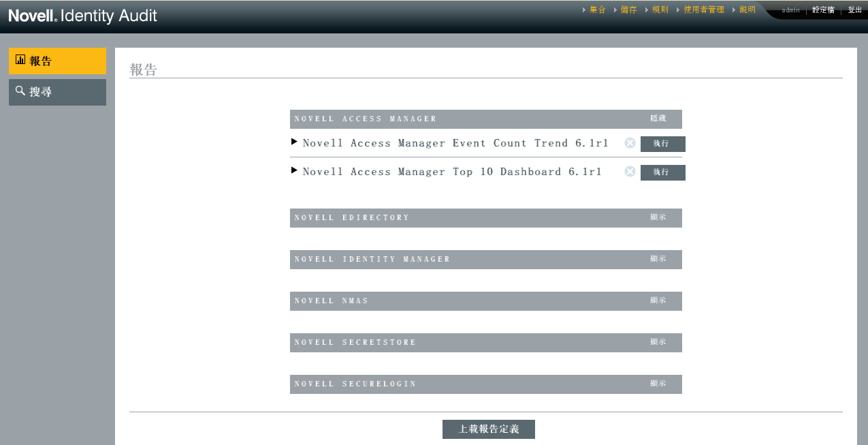Show the Novell eDirectory section
The image size is (868, 445).
[x=658, y=217]
